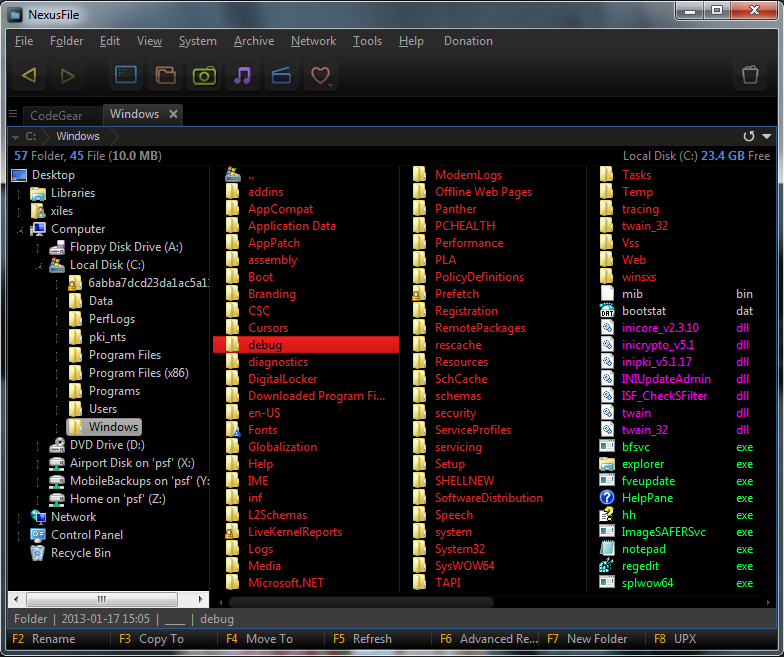Viewport: 784px width, 657px height.
Task: Open the music note toolbar icon
Action: point(243,76)
